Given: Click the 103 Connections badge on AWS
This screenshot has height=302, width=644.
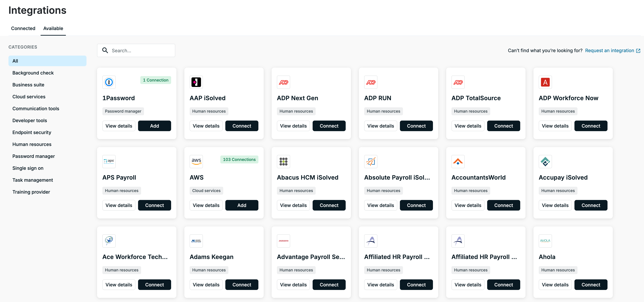Looking at the screenshot, I should pos(239,159).
